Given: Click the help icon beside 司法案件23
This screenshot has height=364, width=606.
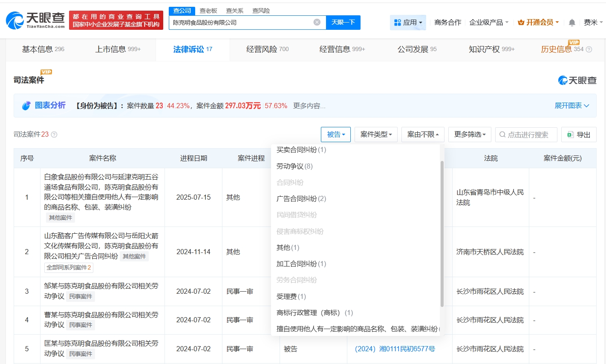Looking at the screenshot, I should [x=54, y=135].
